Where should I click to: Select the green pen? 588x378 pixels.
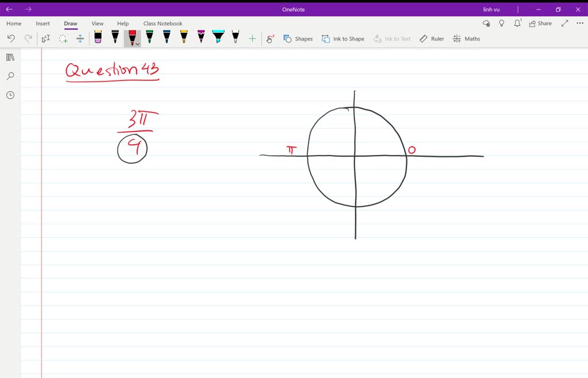pos(149,38)
